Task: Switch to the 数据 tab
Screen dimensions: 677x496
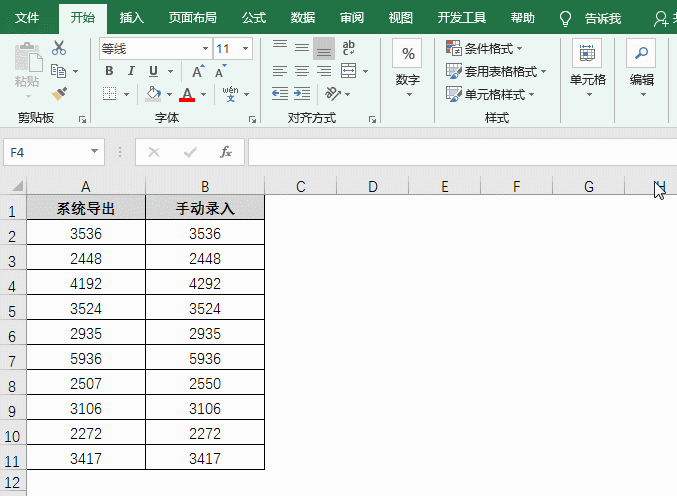Action: [x=303, y=18]
